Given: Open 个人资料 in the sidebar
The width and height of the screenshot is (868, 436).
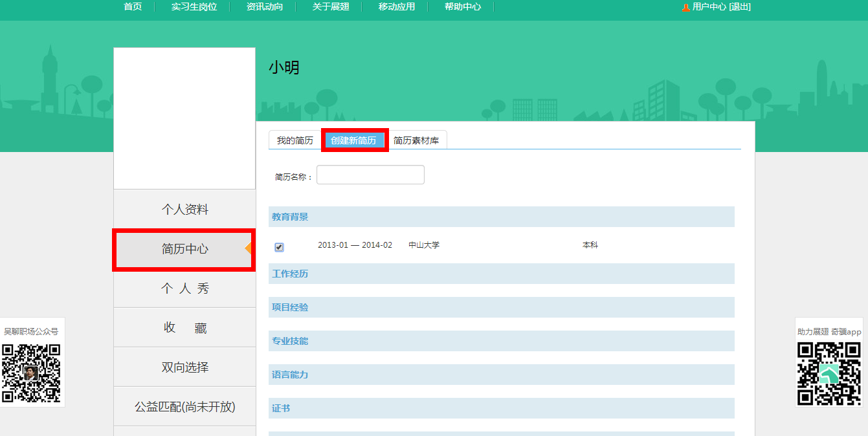Looking at the screenshot, I should click(185, 210).
